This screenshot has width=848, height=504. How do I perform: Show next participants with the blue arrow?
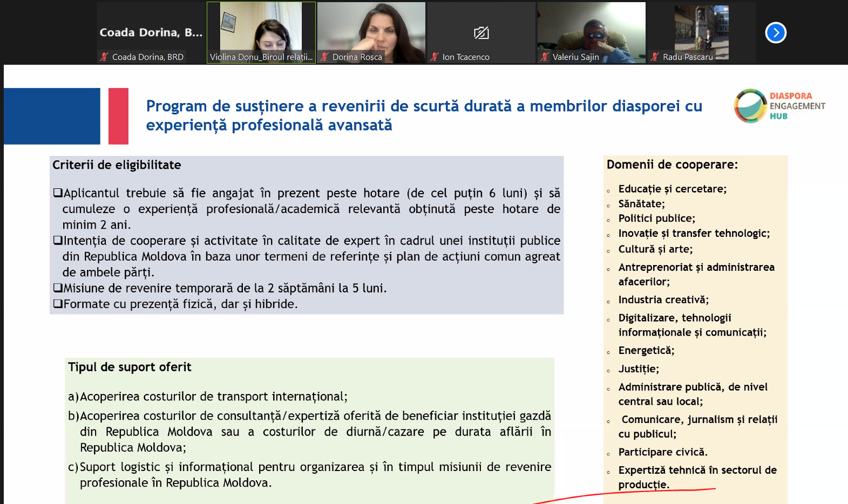[776, 33]
